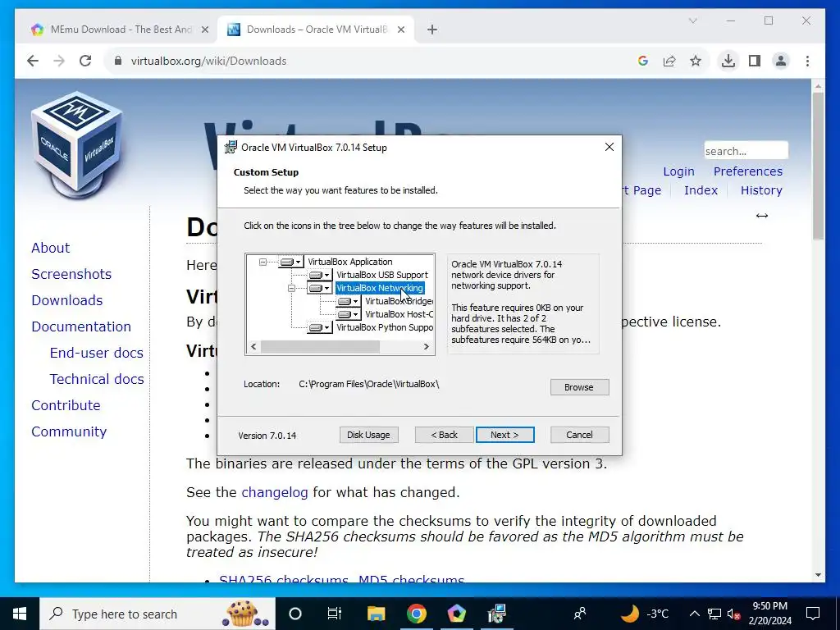The height and width of the screenshot is (630, 840).
Task: Select VirtualBox Networking tree row
Action: (x=380, y=288)
